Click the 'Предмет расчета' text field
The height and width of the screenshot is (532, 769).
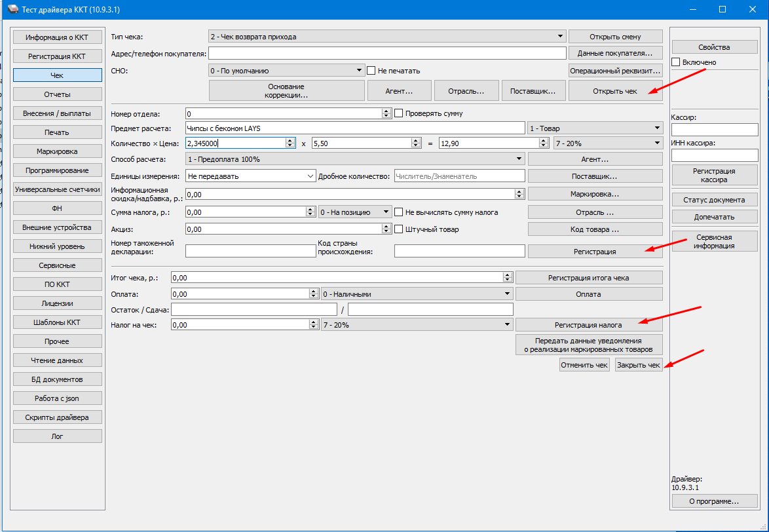[355, 128]
